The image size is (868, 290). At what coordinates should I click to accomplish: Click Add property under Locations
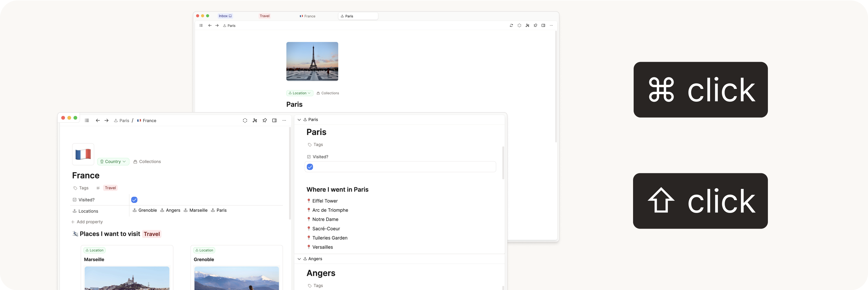(87, 222)
